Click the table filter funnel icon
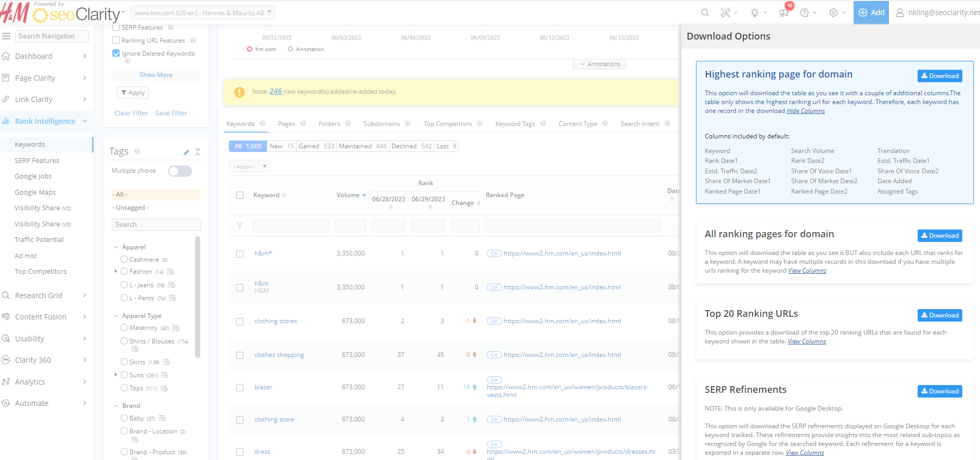The image size is (980, 460). tap(240, 225)
